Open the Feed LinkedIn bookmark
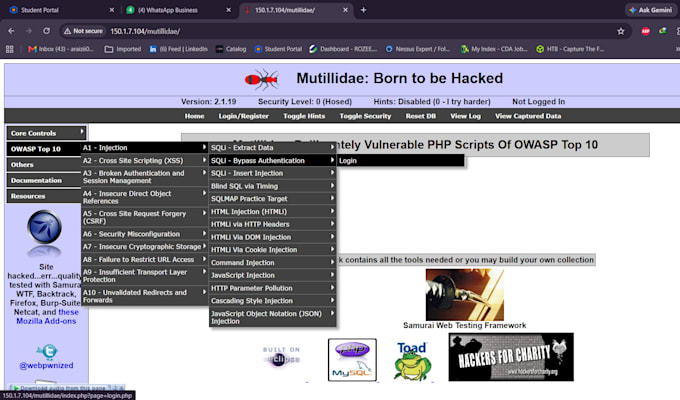This screenshot has width=680, height=400. pos(179,49)
